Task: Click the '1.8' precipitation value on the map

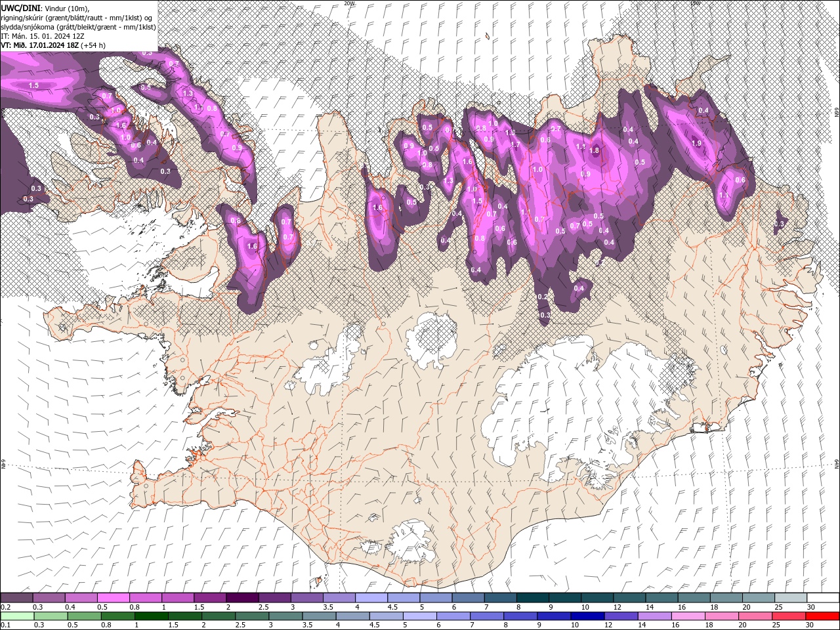Action: 595,150
